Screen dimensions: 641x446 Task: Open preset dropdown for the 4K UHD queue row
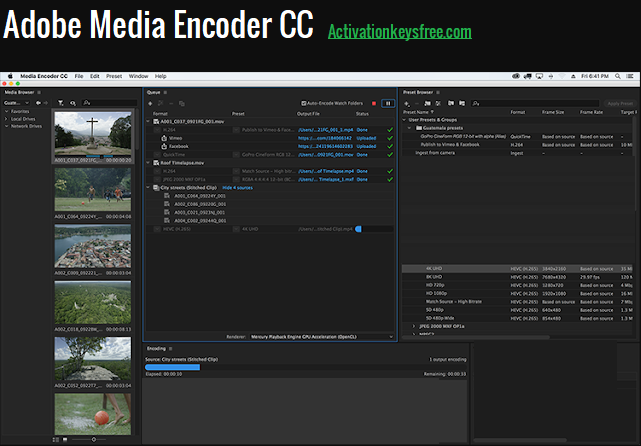(236, 229)
